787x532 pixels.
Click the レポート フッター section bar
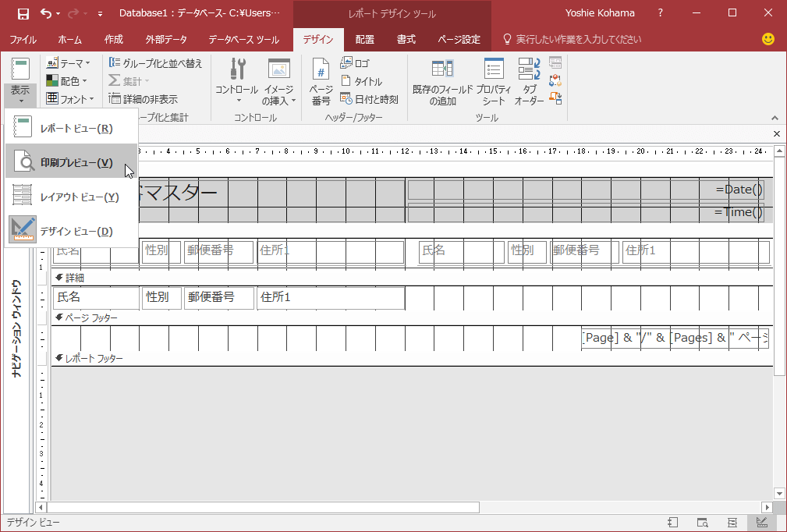click(412, 358)
